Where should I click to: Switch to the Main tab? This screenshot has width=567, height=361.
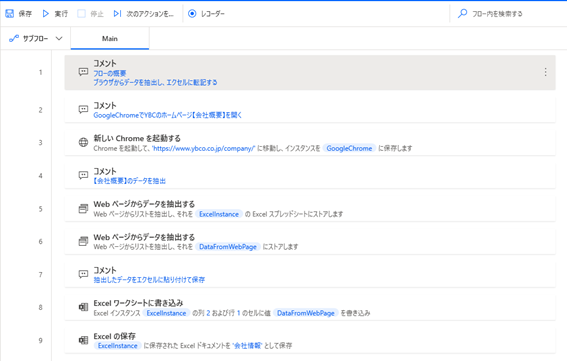click(x=110, y=38)
